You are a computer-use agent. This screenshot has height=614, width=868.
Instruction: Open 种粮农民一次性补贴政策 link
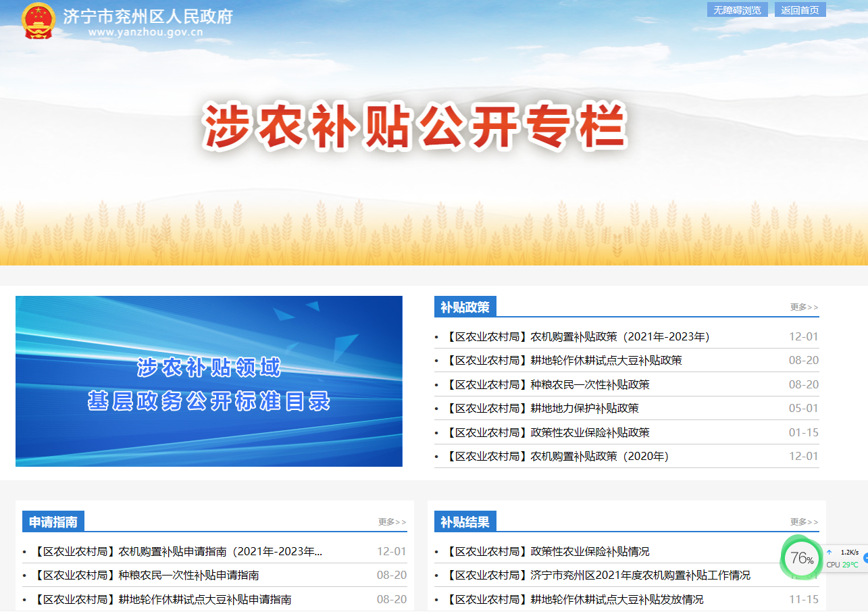click(x=548, y=384)
